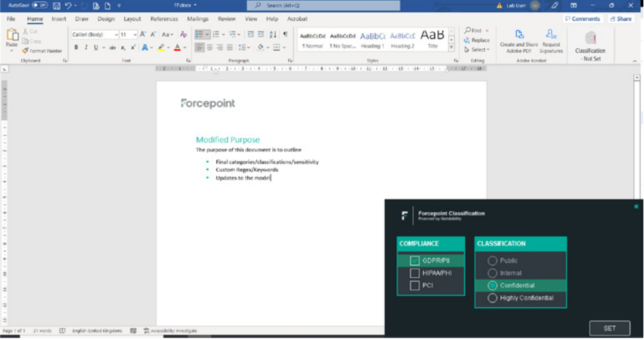Select Highly Confidential classification radio
Screen dimensions: 644x340
492,298
